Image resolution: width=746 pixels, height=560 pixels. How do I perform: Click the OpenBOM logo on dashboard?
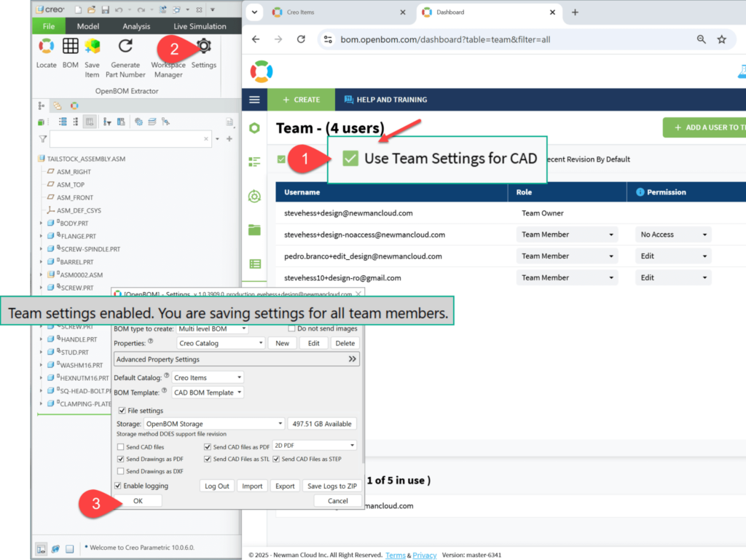[x=262, y=72]
